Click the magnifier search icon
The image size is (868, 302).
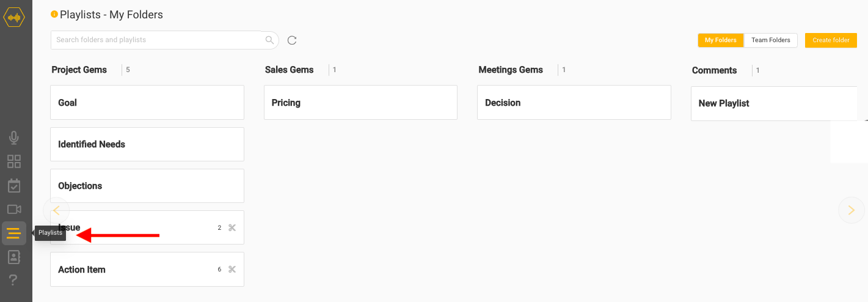coord(269,40)
